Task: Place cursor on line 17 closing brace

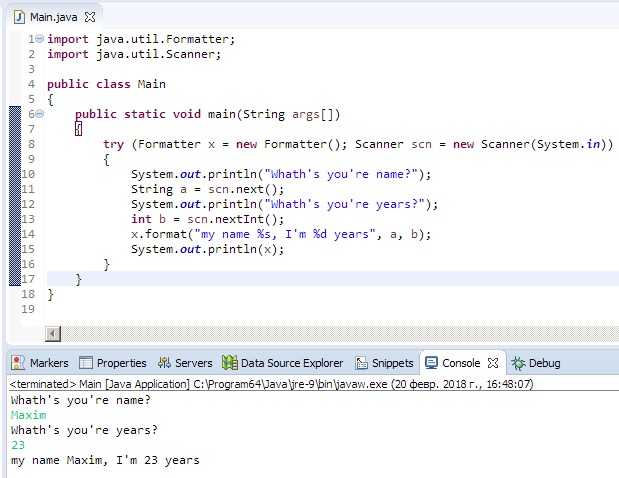Action: point(79,279)
